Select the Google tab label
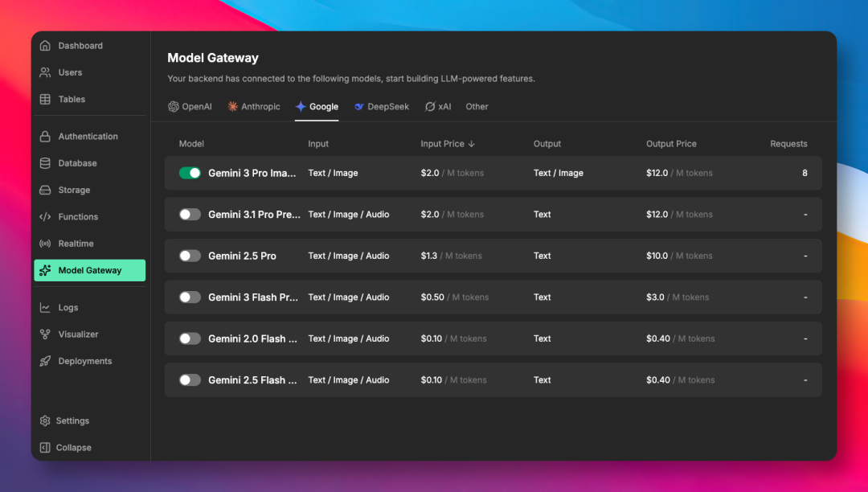The height and width of the screenshot is (492, 868). 324,107
